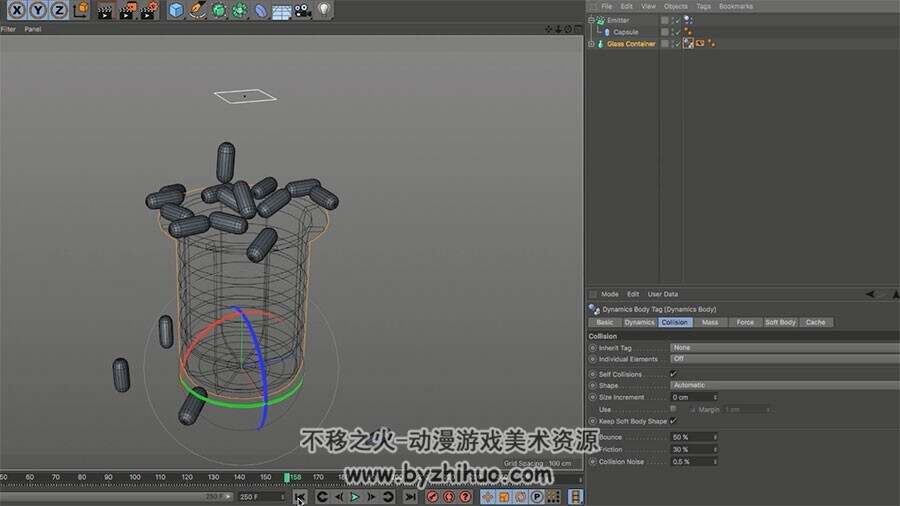900x506 pixels.
Task: Open the floor/environment icon
Action: point(281,11)
